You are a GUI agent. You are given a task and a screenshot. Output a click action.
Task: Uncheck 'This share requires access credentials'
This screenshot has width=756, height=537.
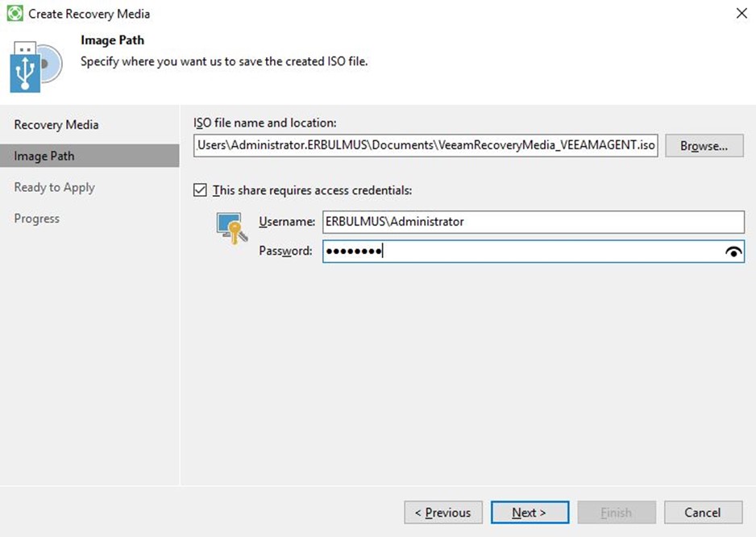click(x=200, y=190)
